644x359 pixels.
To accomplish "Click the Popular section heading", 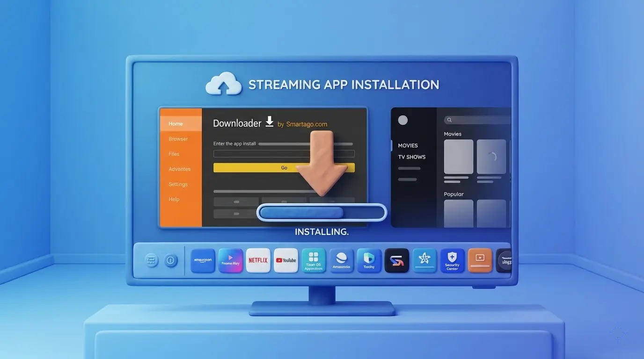I will tap(454, 194).
